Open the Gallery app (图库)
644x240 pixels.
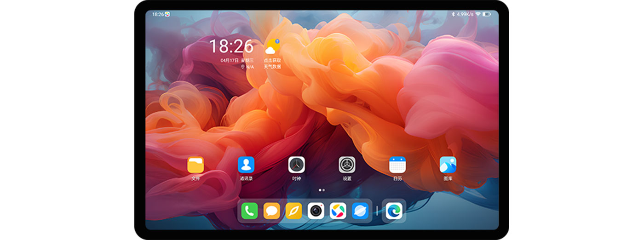448,165
